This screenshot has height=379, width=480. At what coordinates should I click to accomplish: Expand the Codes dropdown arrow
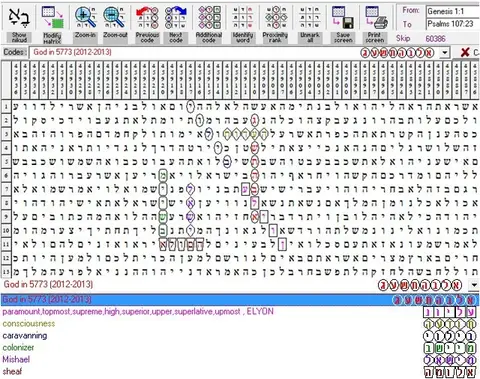pyautogui.click(x=445, y=52)
